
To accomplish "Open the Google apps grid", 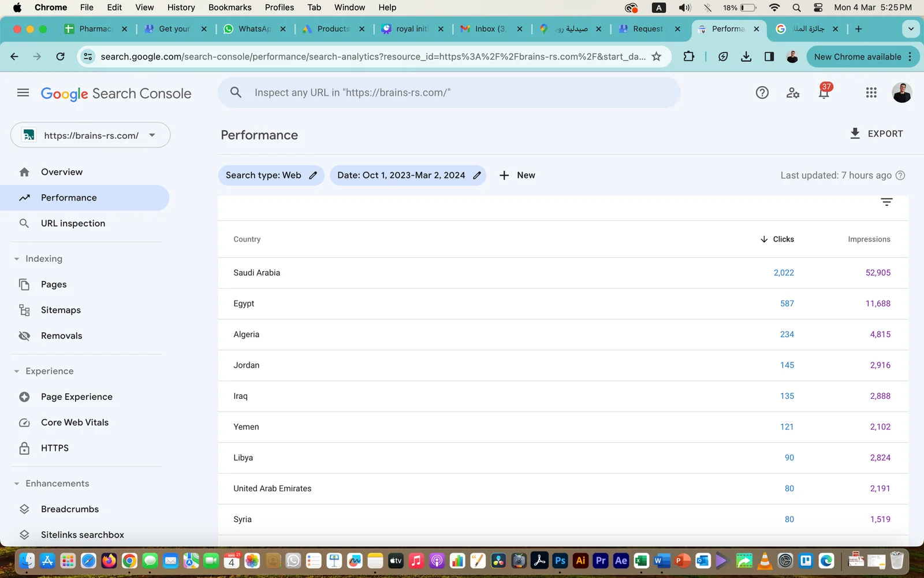I will [x=871, y=92].
